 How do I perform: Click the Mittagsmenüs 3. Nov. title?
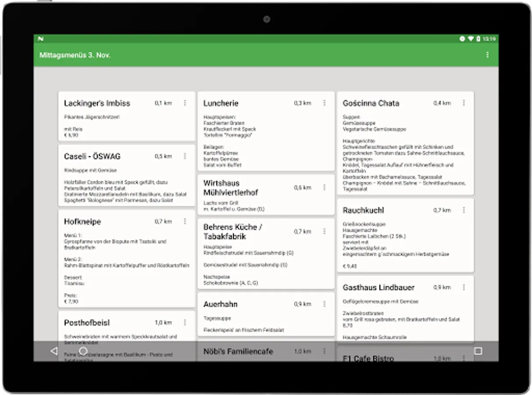click(75, 55)
